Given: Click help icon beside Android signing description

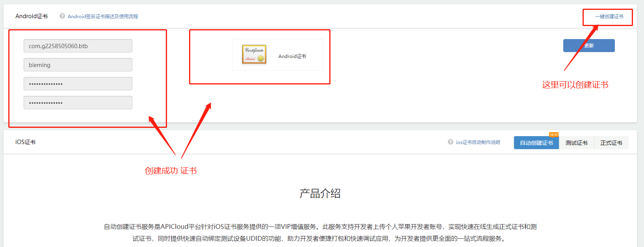Looking at the screenshot, I should [62, 16].
